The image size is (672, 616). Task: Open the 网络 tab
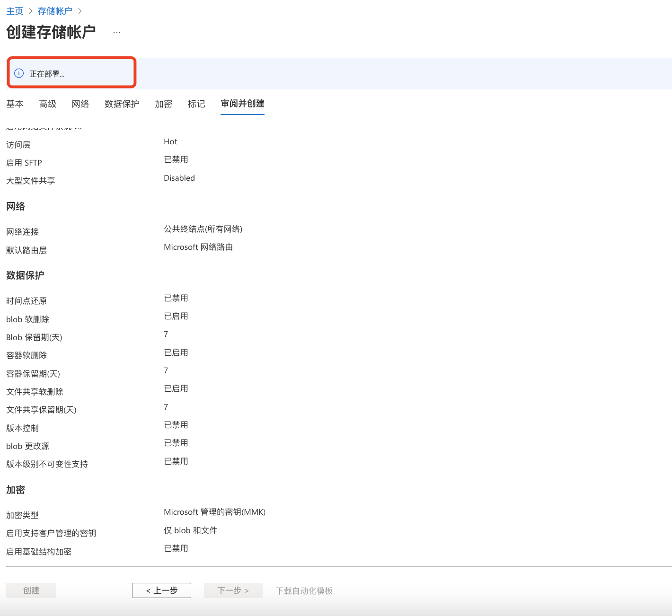pos(80,104)
